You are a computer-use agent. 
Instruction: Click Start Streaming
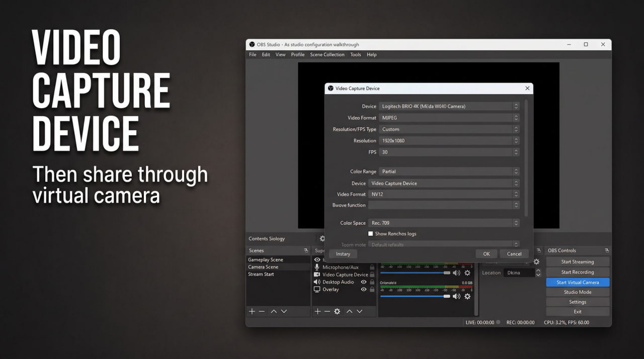[x=578, y=262]
